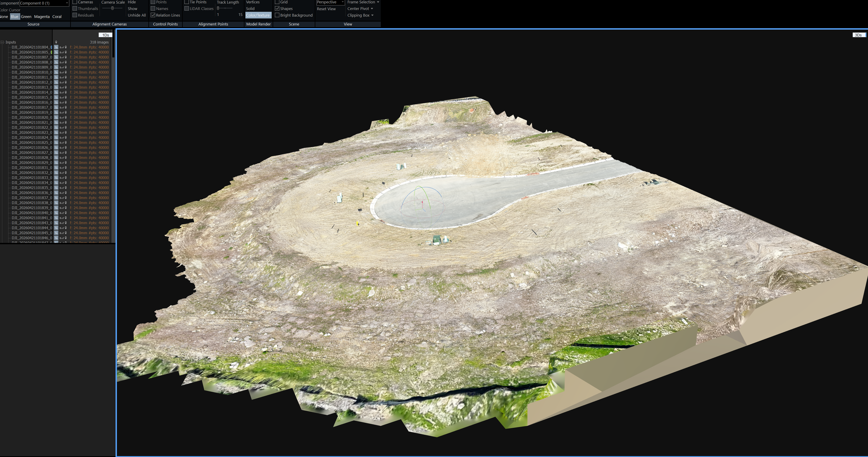Select the Solid render mode

click(x=250, y=9)
